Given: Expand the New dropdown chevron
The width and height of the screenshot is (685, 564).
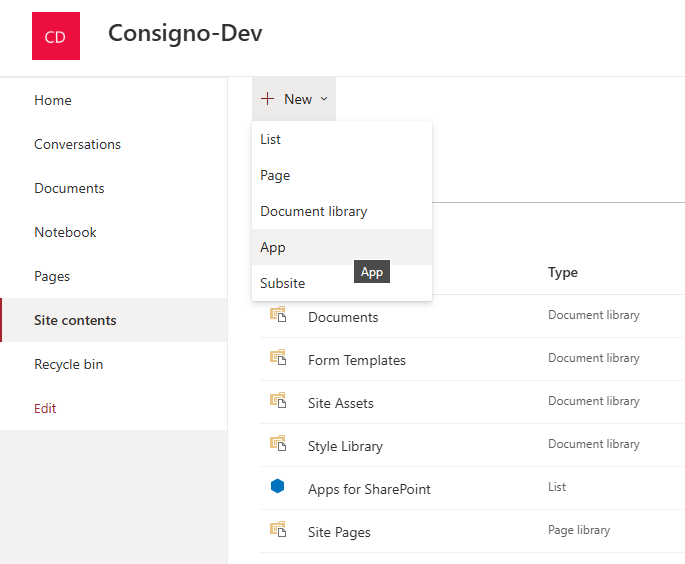Looking at the screenshot, I should 324,99.
